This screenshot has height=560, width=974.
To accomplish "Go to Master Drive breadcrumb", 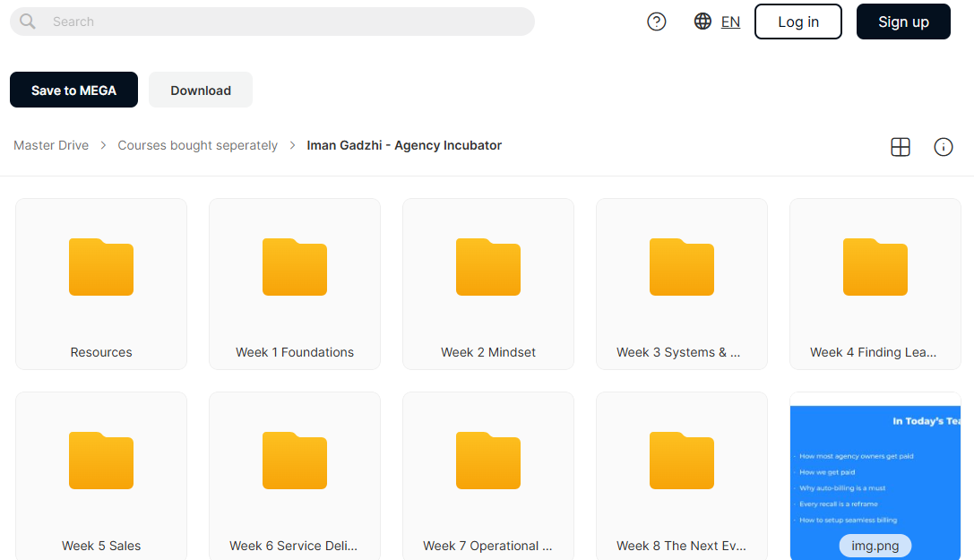I will pyautogui.click(x=51, y=145).
